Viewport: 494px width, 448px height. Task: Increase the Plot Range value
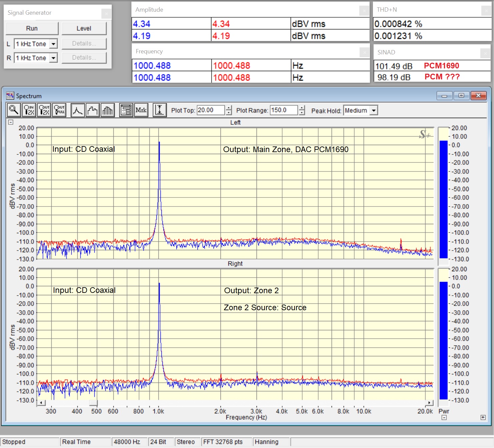point(302,108)
